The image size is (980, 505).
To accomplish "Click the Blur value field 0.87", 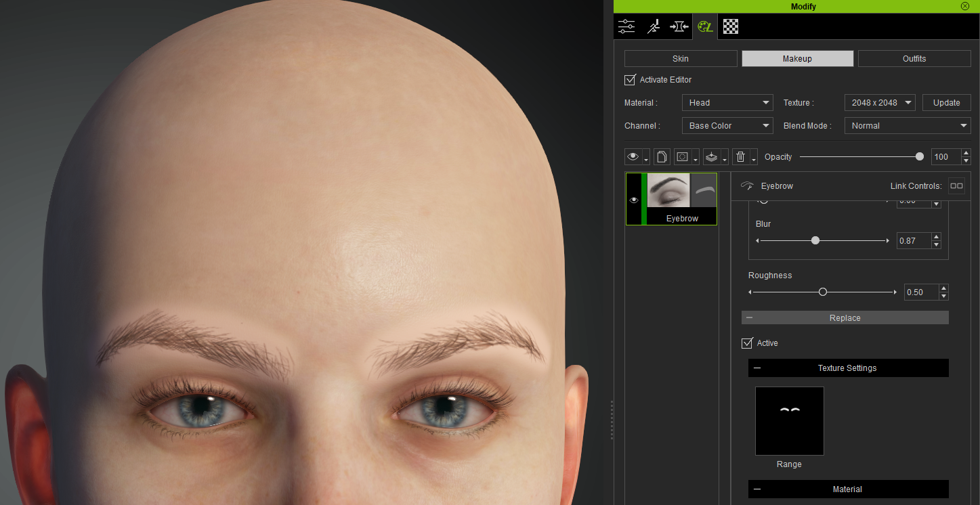I will coord(914,240).
